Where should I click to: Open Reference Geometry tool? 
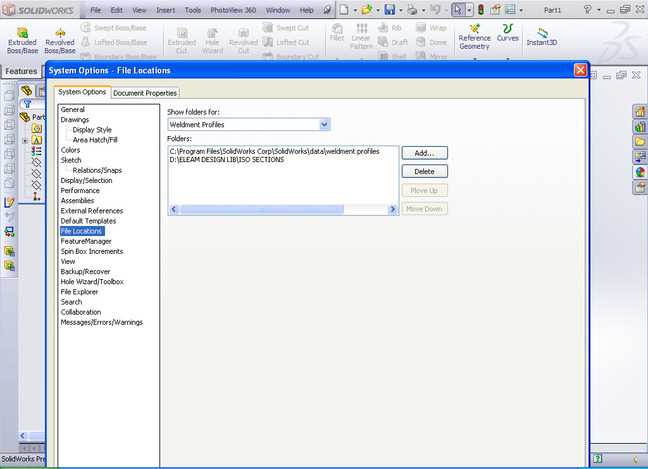474,37
